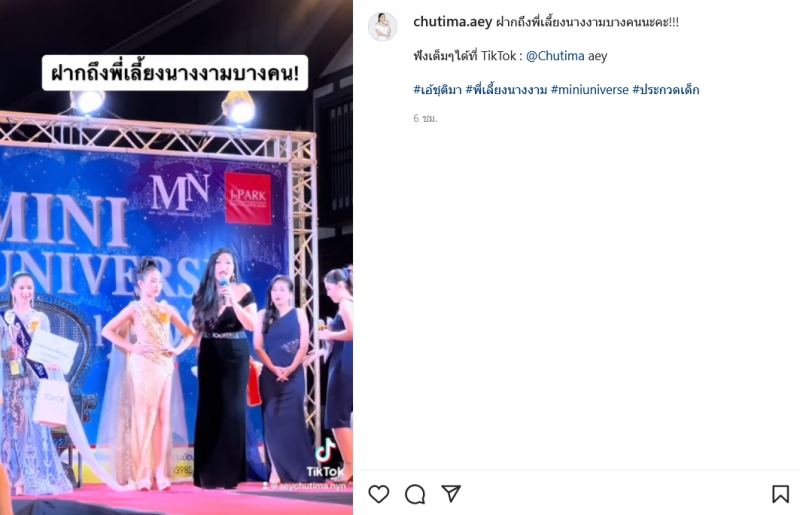Open the chutima.aey username link
This screenshot has width=800, height=515.
[453, 22]
